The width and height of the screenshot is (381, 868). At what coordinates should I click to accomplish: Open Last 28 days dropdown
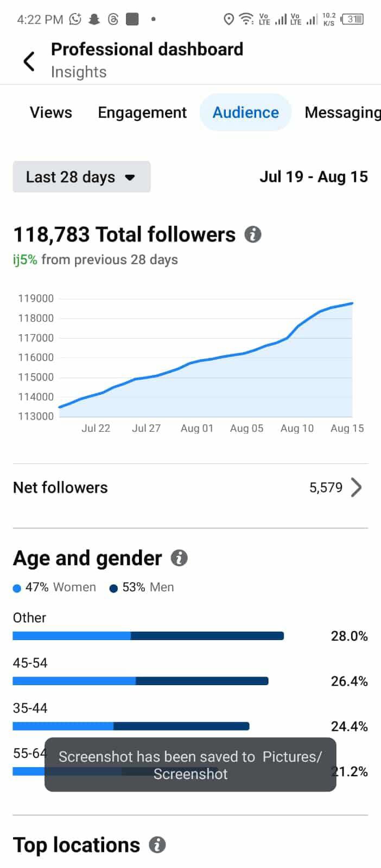pos(81,177)
